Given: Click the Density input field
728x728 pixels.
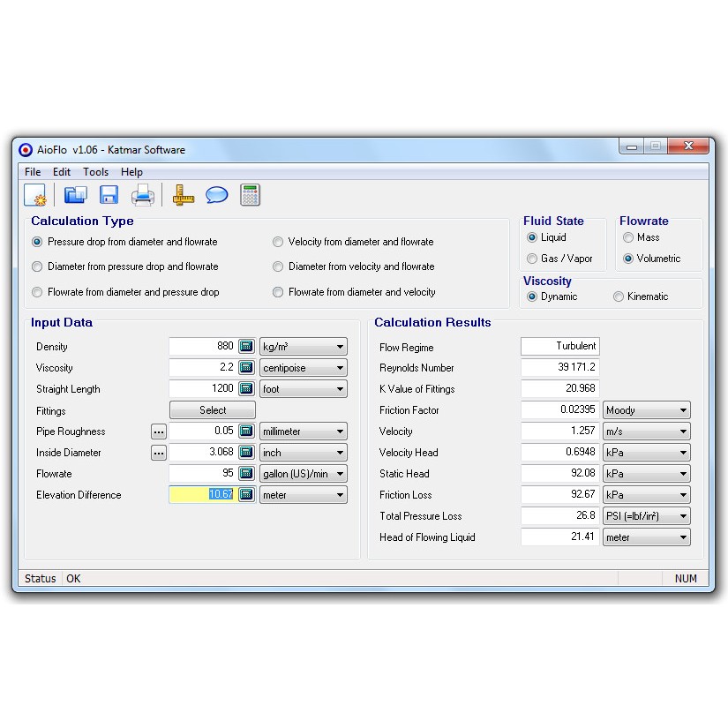Looking at the screenshot, I should point(203,347).
